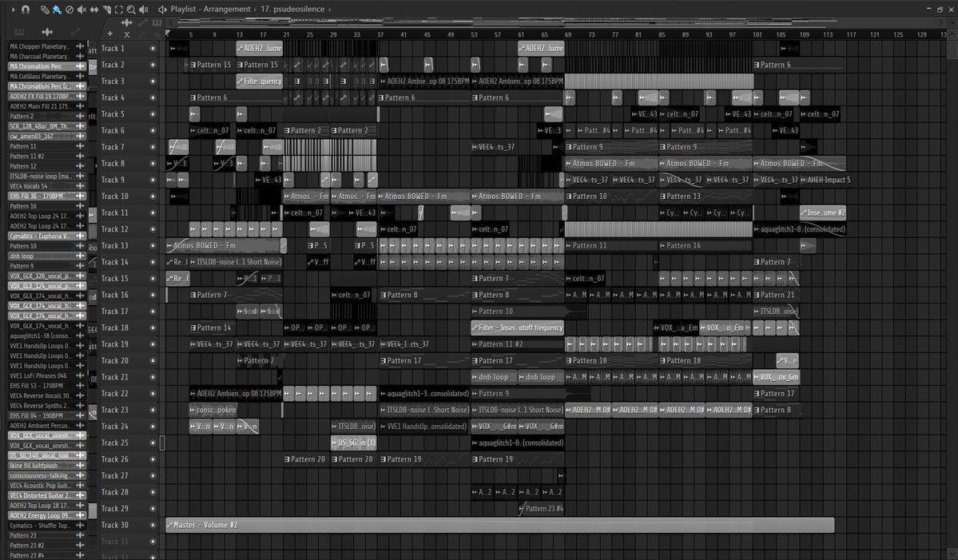Activate the Zoom magnifier tool
Screen dimensions: 958x560
pos(131,9)
